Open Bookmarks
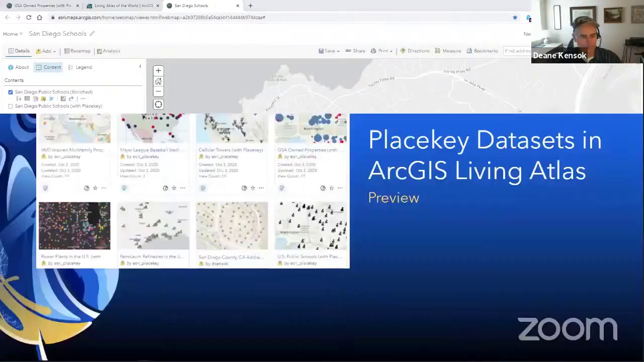This screenshot has width=644, height=362. [x=482, y=51]
